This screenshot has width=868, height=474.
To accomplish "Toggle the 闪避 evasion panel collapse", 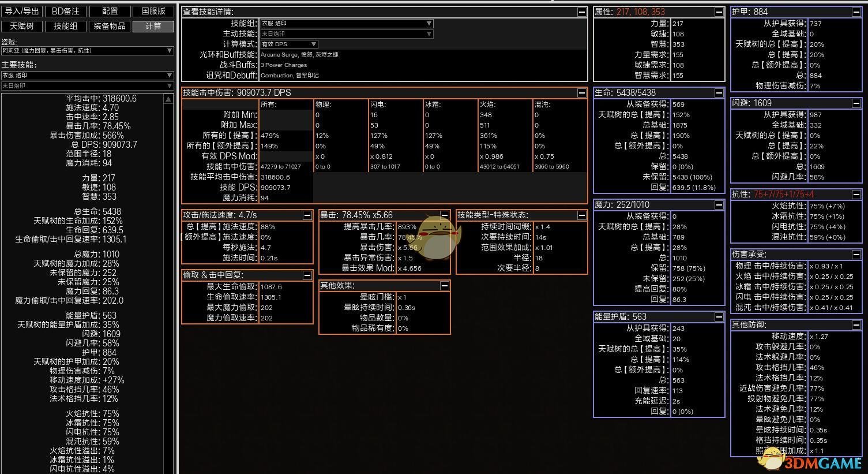I will click(856, 103).
